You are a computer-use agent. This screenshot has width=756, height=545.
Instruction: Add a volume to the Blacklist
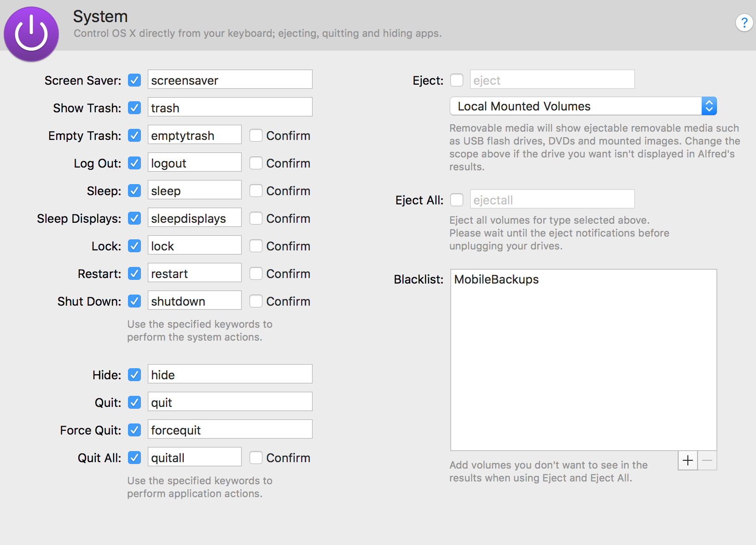[688, 460]
